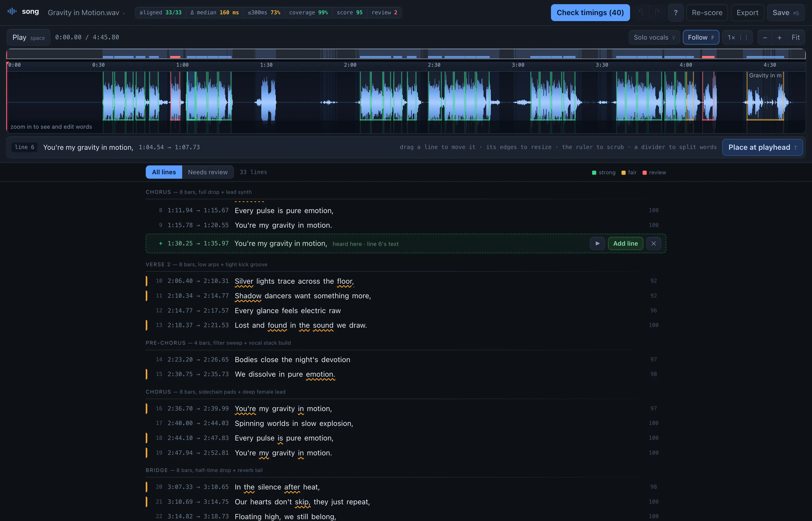Click the score 96 on line 12
Screen dimensions: 812x521
(654, 311)
